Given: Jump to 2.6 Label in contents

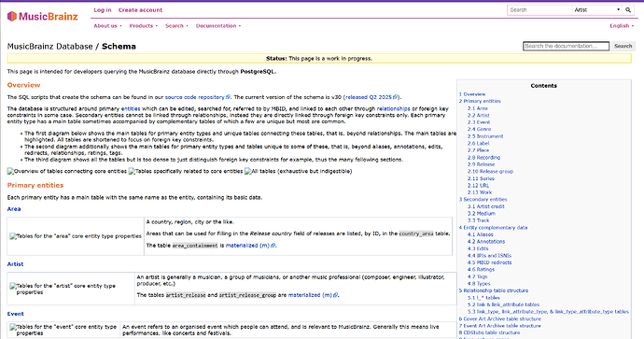Looking at the screenshot, I should click(479, 144).
